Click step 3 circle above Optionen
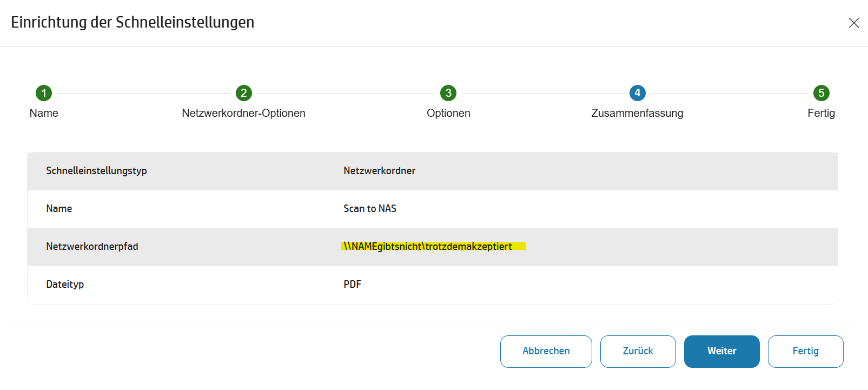This screenshot has width=868, height=390. (448, 93)
